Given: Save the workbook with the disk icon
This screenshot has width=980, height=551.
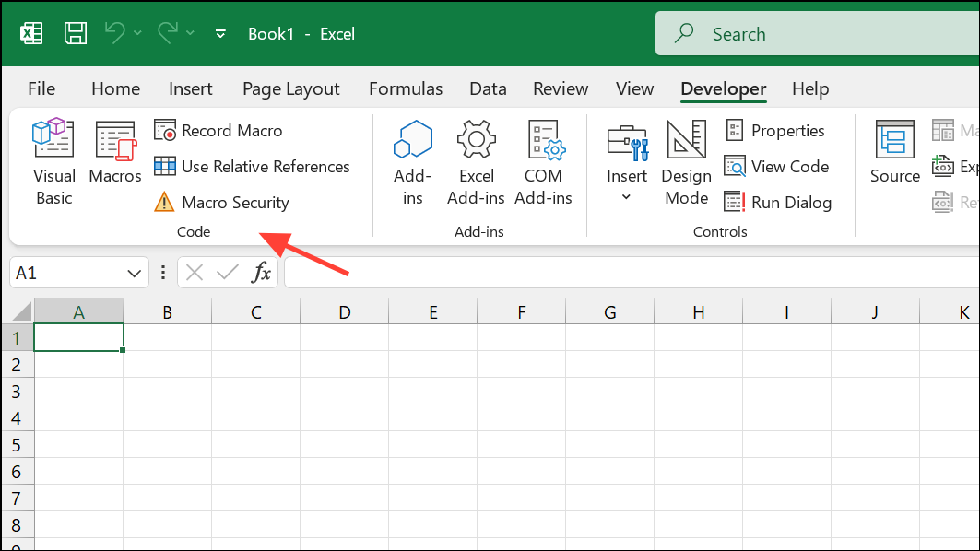Looking at the screenshot, I should tap(76, 34).
